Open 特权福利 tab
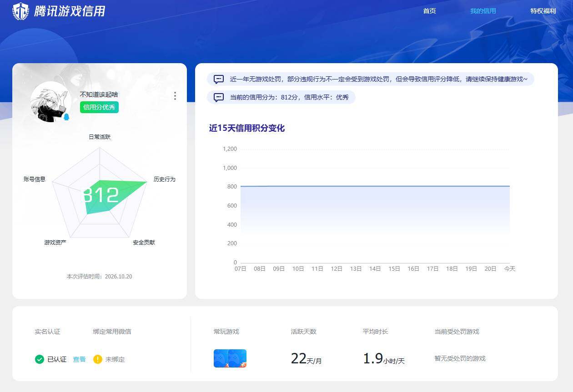 pyautogui.click(x=543, y=11)
